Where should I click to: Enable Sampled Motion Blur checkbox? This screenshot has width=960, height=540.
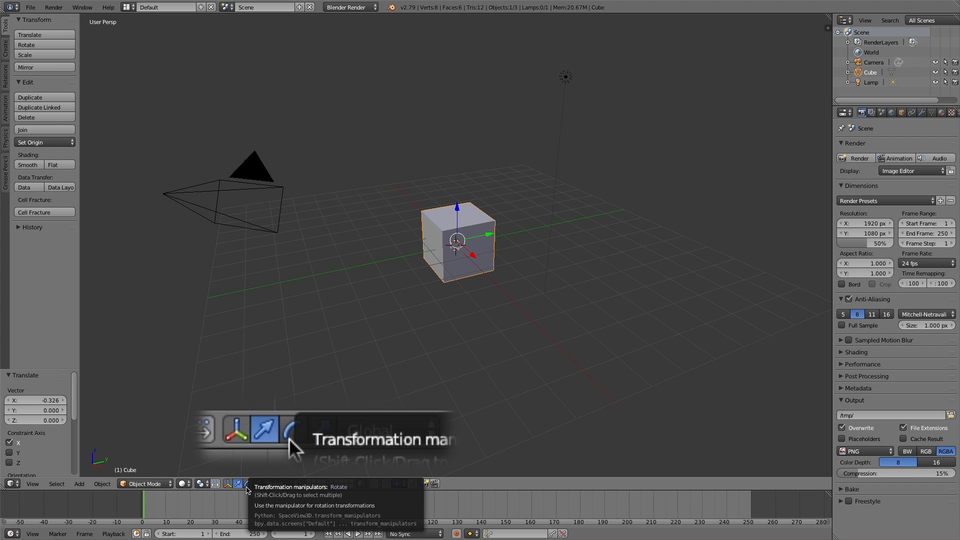pyautogui.click(x=849, y=340)
